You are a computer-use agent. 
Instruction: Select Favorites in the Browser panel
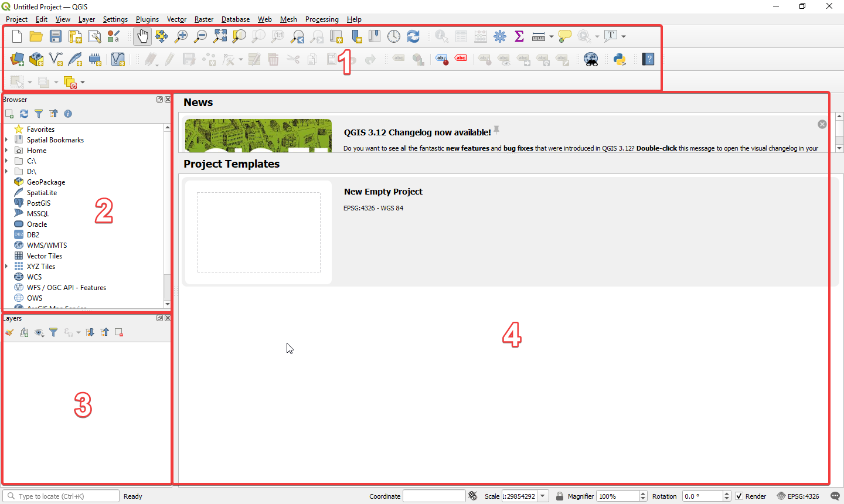pyautogui.click(x=40, y=130)
